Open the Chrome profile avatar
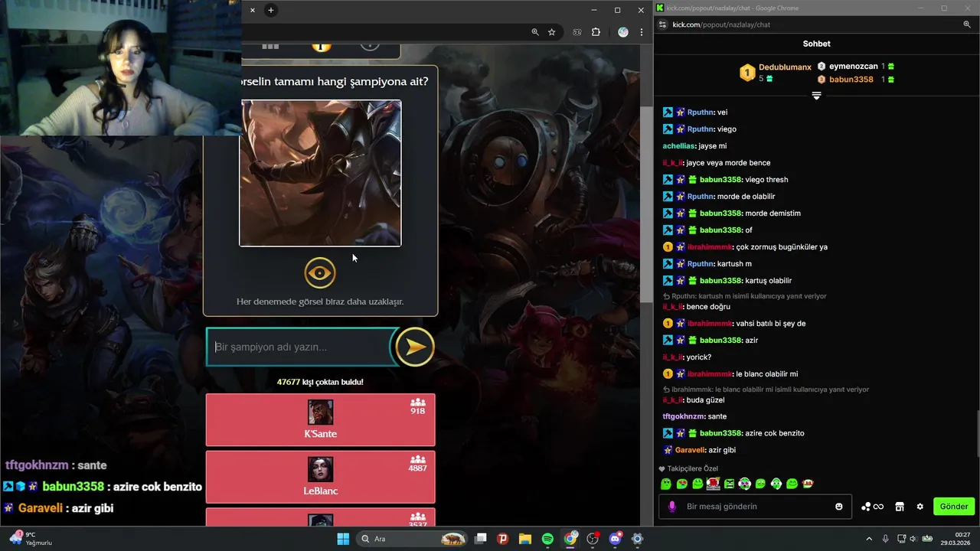 [623, 32]
